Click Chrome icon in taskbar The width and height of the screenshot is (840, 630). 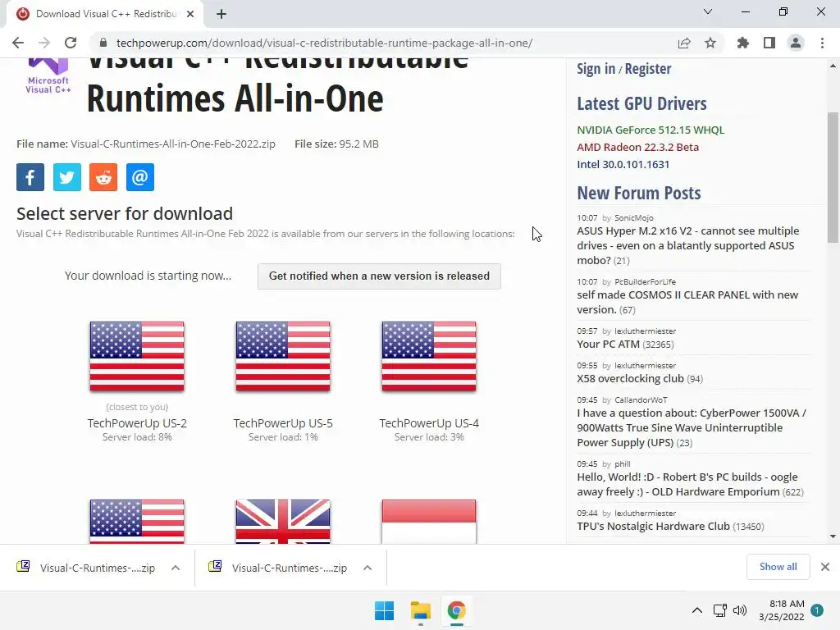pos(456,610)
